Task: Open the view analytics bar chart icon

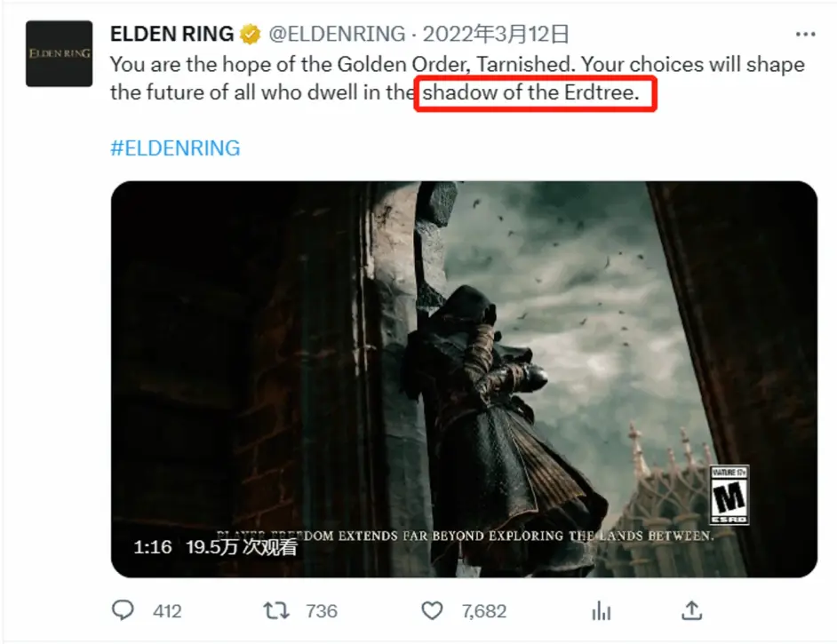Action: (601, 610)
